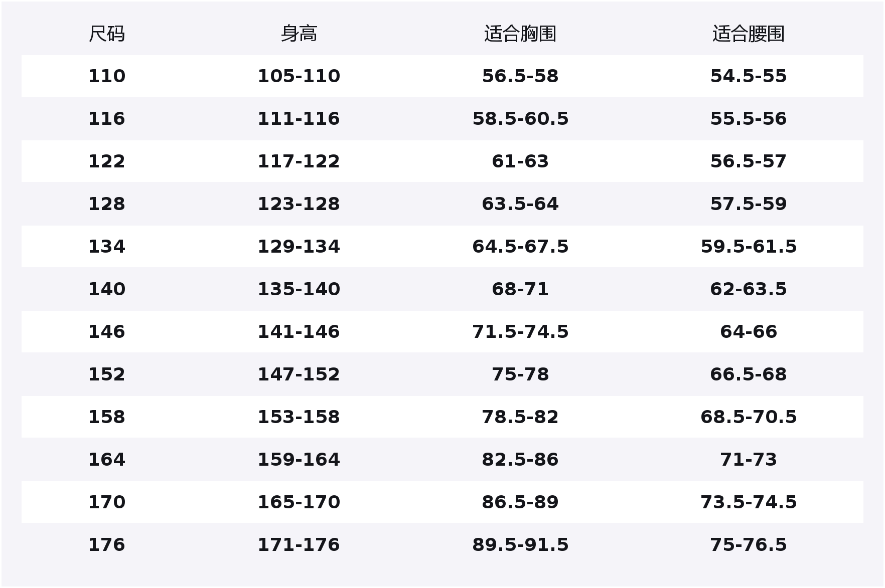Viewport: 885px width, 588px height.
Task: Click the chest range 56.5-58
Action: 520,76
